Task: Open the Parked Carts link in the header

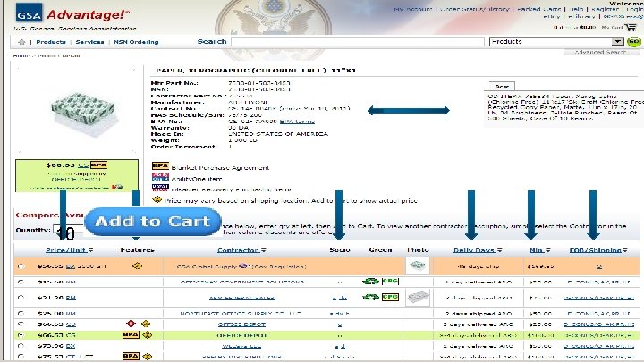Action: click(x=538, y=9)
